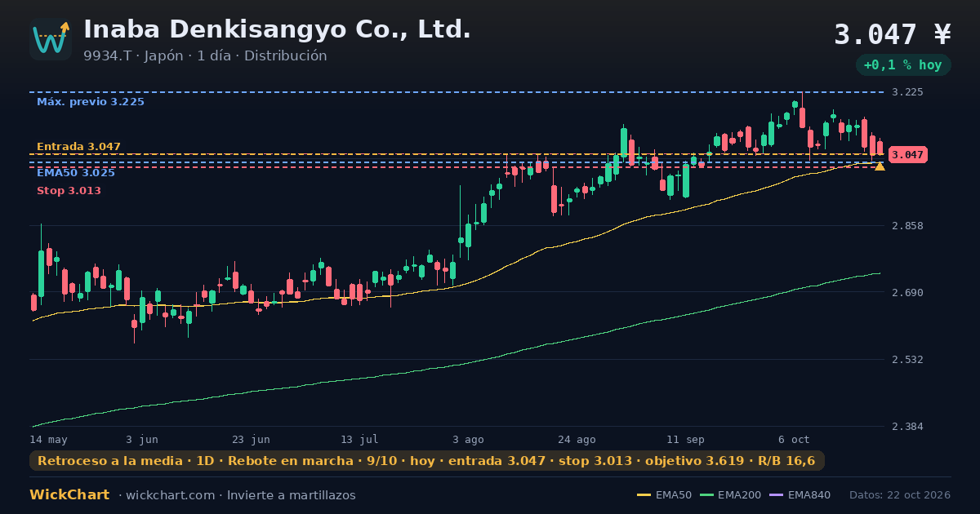Click the red 3.047 price tag on axis
980x514 pixels.
tap(907, 154)
